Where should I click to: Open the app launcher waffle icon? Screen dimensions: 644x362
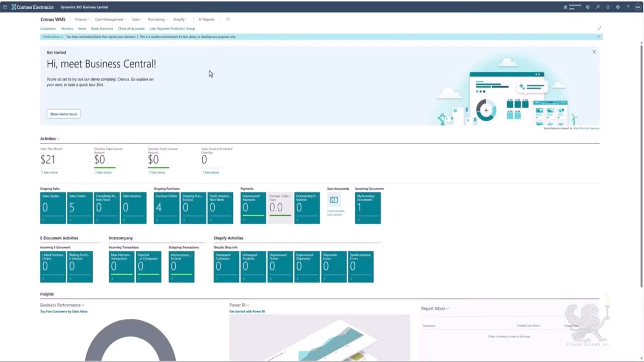click(x=5, y=7)
